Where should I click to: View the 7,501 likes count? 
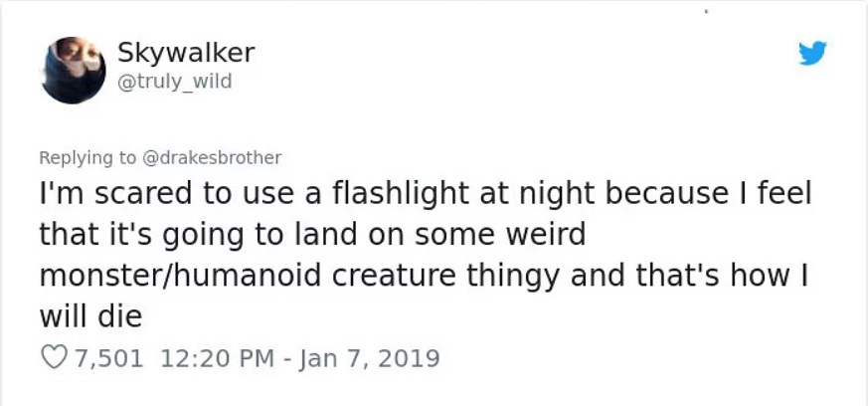pyautogui.click(x=108, y=358)
